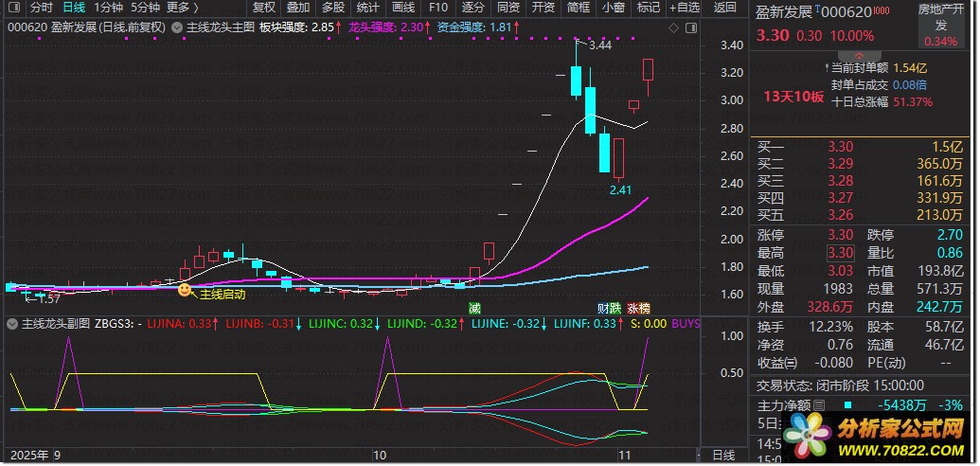Click the 龙头强度 2.30 indicator value
The height and width of the screenshot is (466, 980).
coord(390,28)
